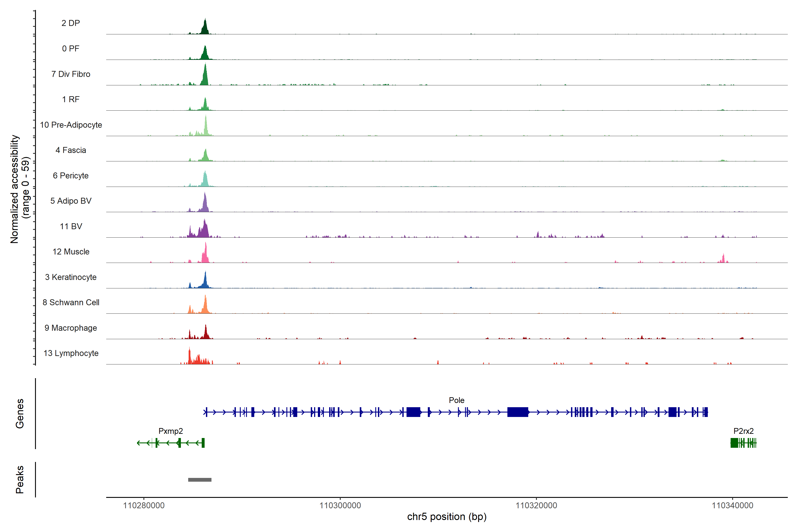
Task: Click the 110300000 axis tick label
Action: point(340,506)
